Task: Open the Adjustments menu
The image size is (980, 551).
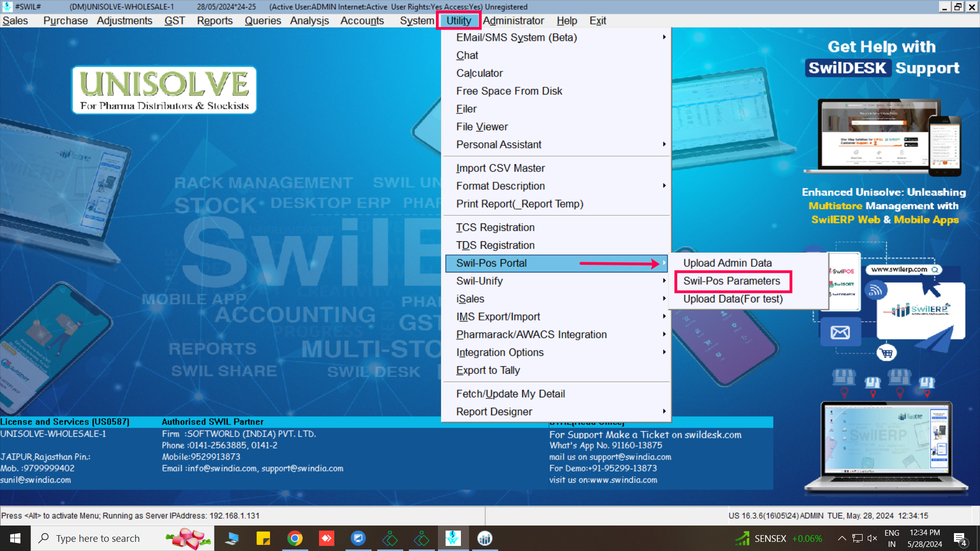Action: coord(125,20)
